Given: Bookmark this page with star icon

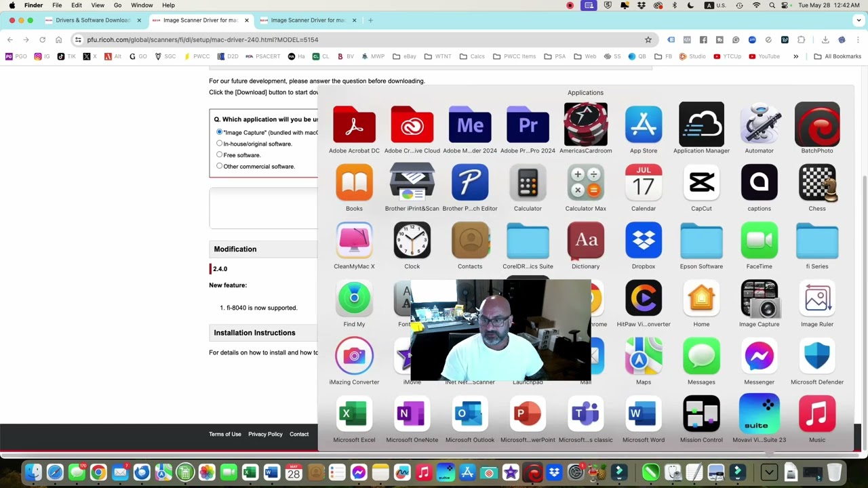Looking at the screenshot, I should pos(648,40).
